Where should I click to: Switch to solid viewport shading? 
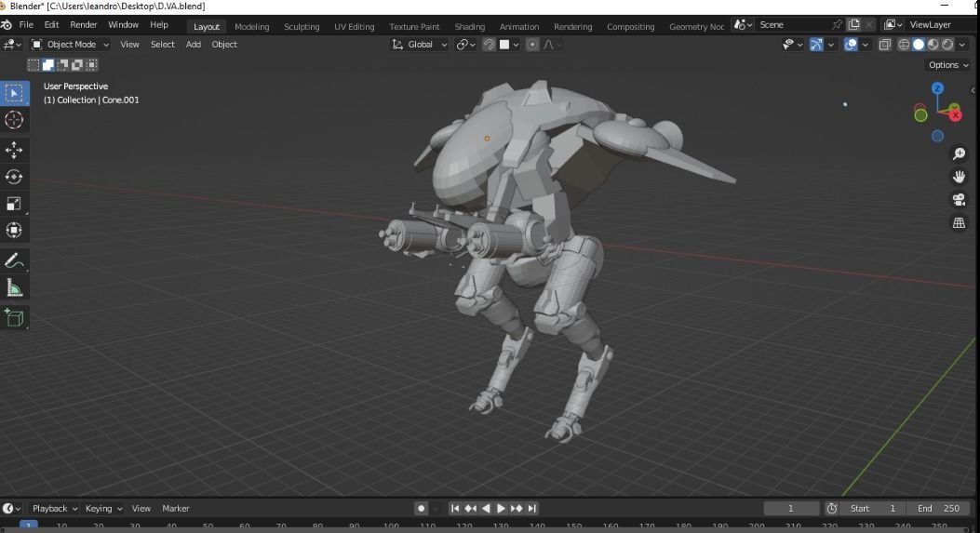[x=919, y=45]
